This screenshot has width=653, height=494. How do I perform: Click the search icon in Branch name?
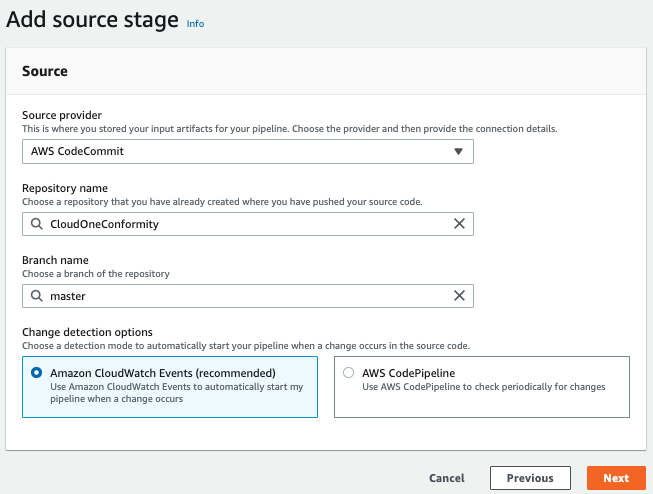point(37,296)
